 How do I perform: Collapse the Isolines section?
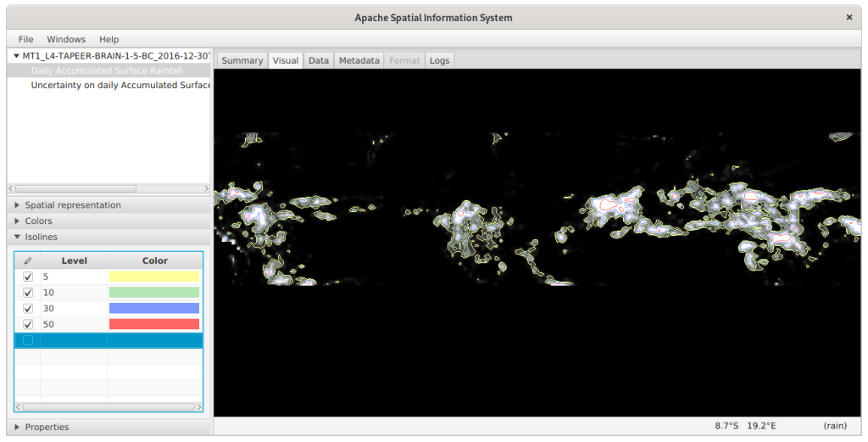tap(17, 237)
